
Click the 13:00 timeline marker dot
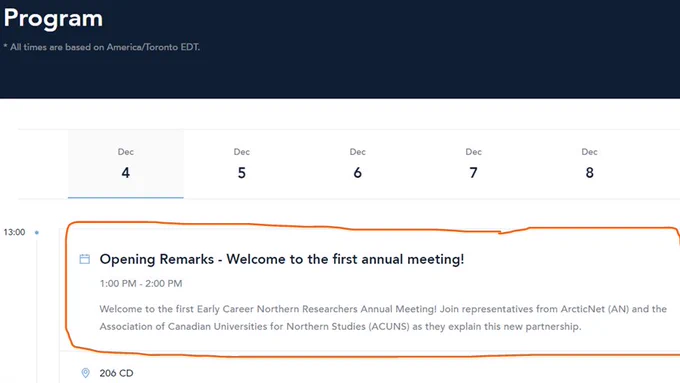[x=37, y=232]
